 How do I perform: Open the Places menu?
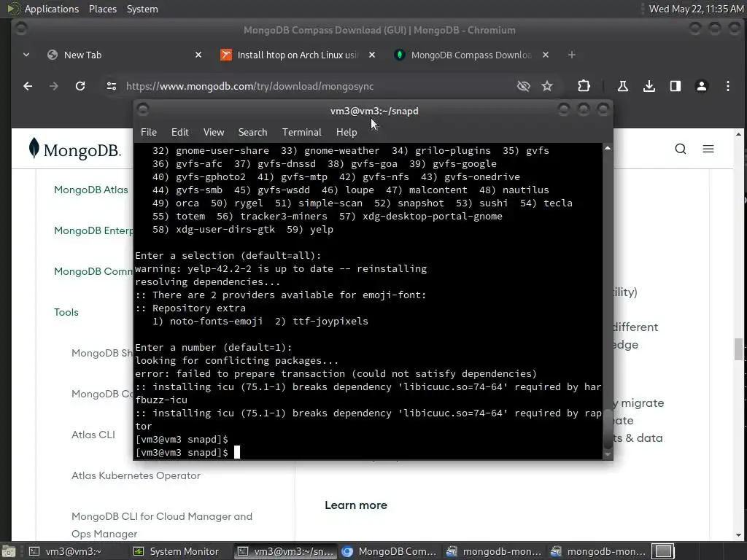(x=102, y=9)
